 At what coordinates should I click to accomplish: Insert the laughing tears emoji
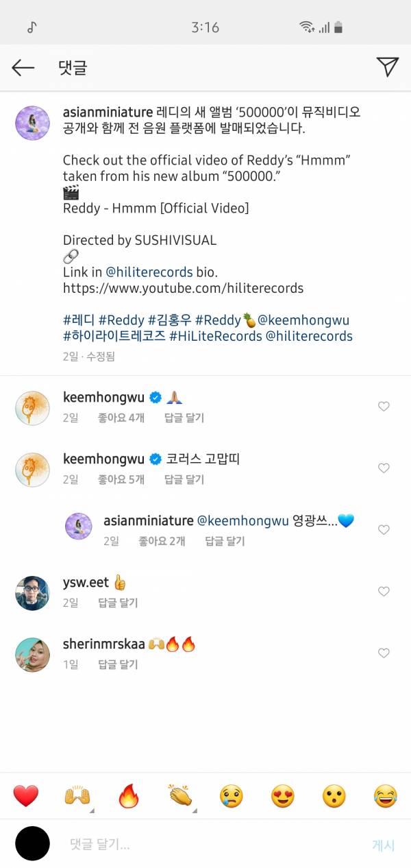[x=385, y=796]
